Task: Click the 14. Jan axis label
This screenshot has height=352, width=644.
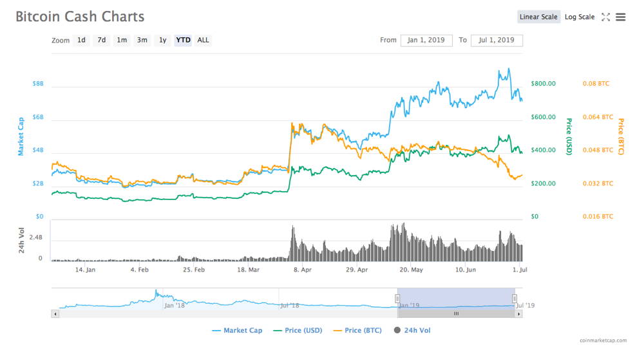Action: 85,270
